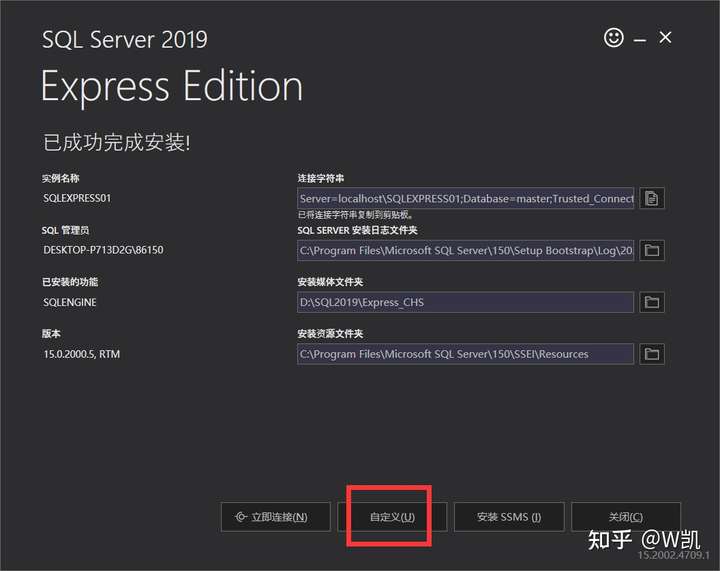Click the 安装媒体文件夹 label
This screenshot has height=571, width=720.
tap(330, 282)
